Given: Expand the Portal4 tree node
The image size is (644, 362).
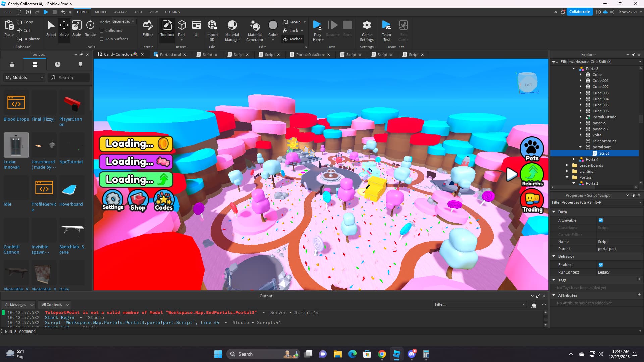Looking at the screenshot, I should pos(574,159).
